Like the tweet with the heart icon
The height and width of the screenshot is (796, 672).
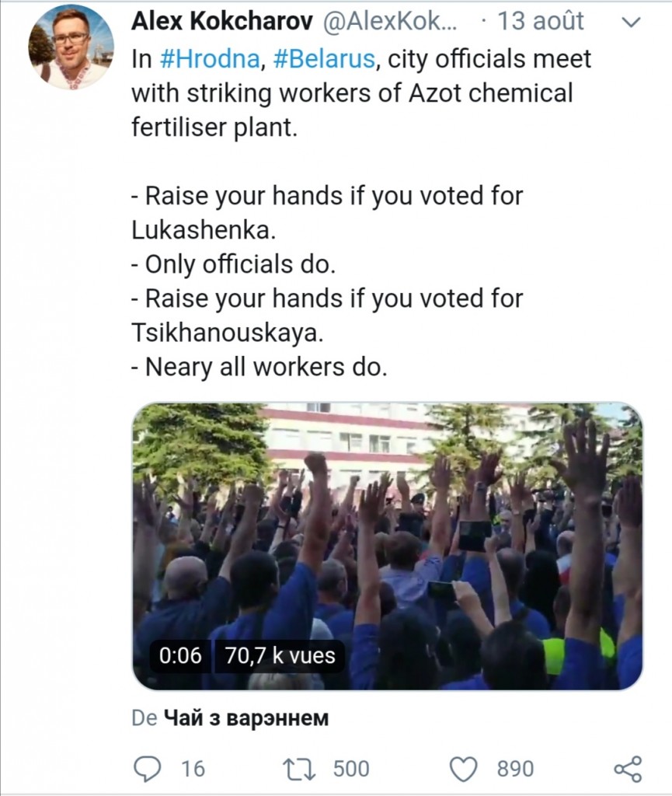(464, 768)
